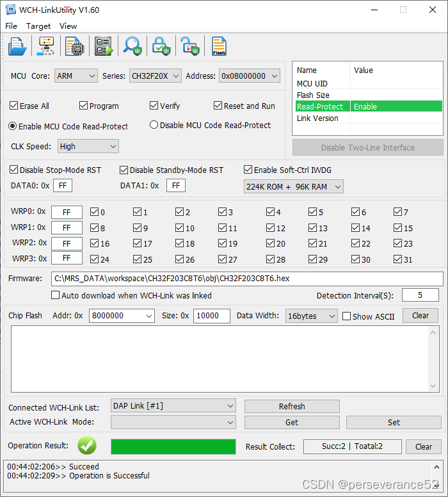Open Active WCH-Link Mode dropdown
Screen dimensions: 448x497
click(x=173, y=422)
